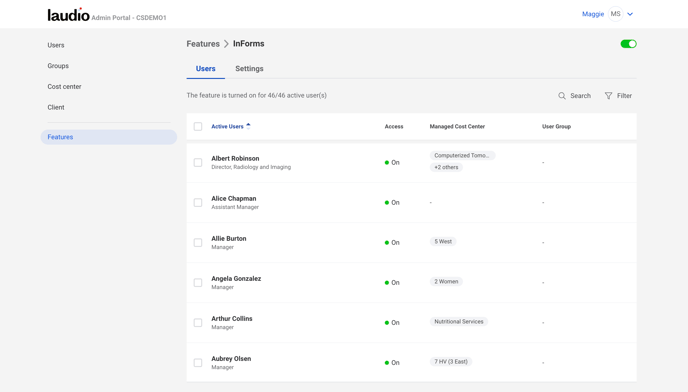Image resolution: width=688 pixels, height=392 pixels.
Task: Open Client in the sidebar
Action: coord(56,107)
